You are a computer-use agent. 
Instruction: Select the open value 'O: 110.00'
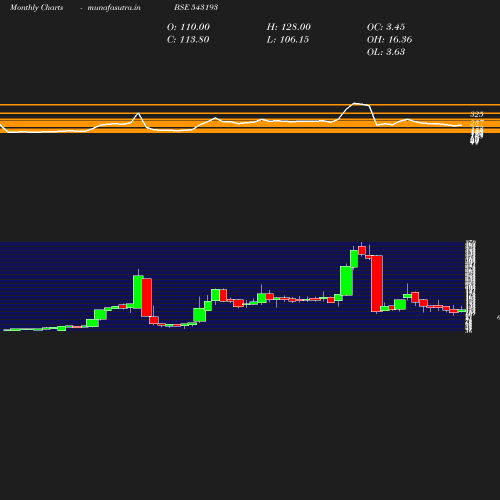188,27
